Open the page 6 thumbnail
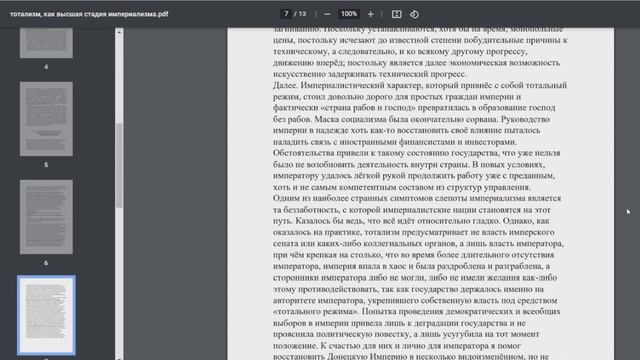The width and height of the screenshot is (640, 360). point(46,217)
